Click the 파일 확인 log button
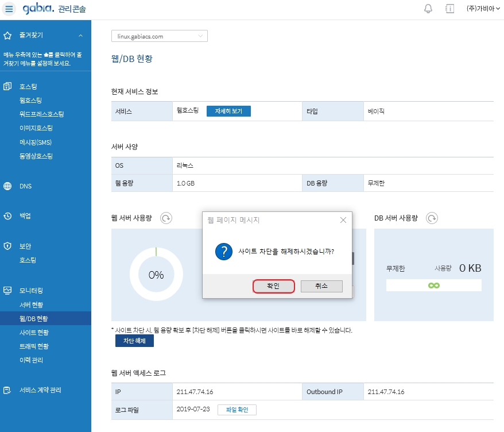Screen dimensions: 504x432 [237, 410]
